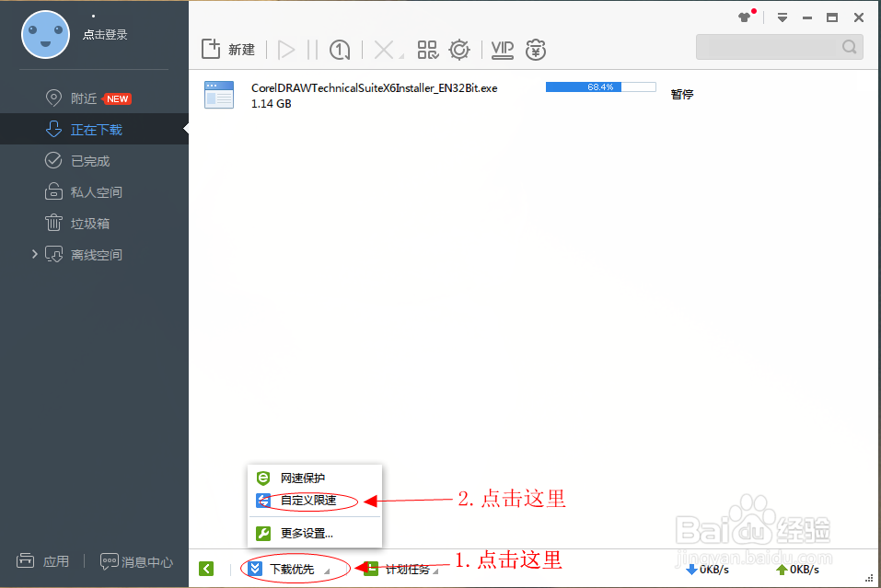881x588 pixels.
Task: Click the wrench icon beside 更多设置
Action: [263, 534]
